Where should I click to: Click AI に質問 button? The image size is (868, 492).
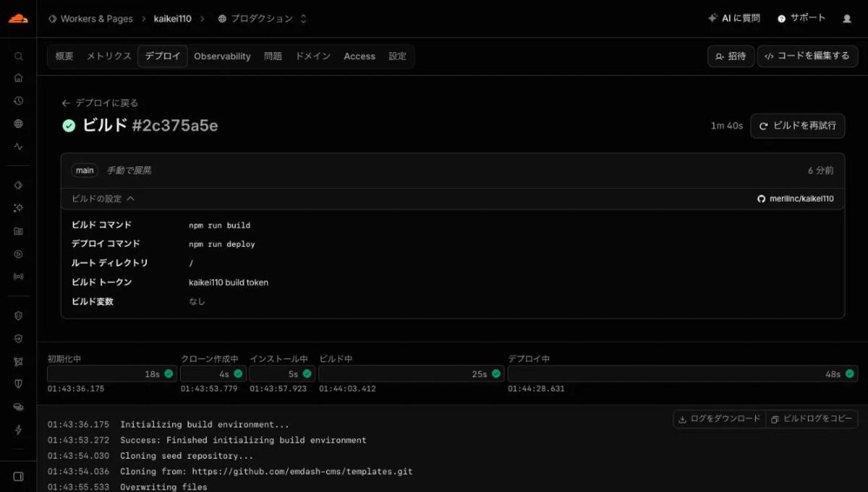[x=734, y=19]
